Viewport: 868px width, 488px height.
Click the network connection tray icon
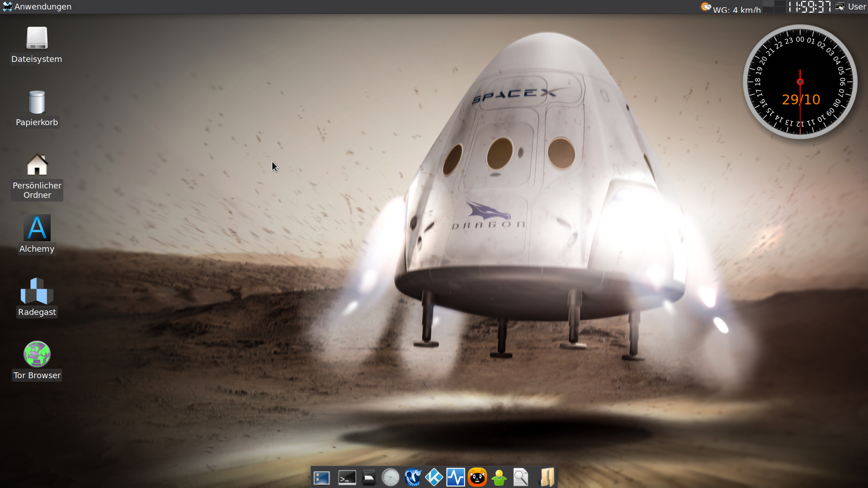click(x=840, y=7)
